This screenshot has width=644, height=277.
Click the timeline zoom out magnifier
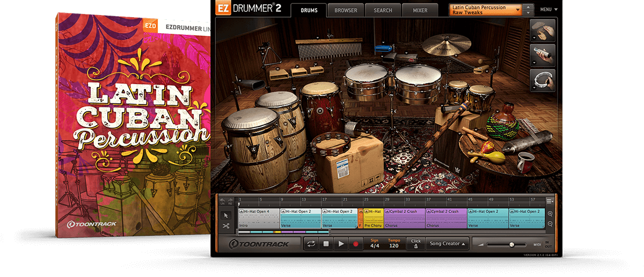coord(550,224)
